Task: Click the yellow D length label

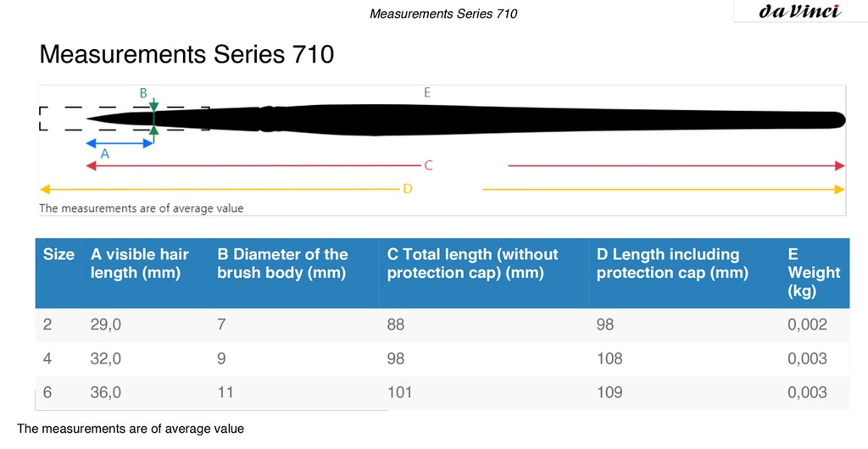Action: [408, 189]
